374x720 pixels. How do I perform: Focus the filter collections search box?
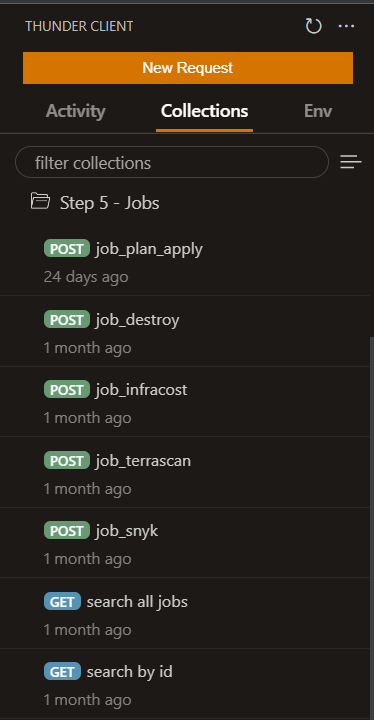172,162
